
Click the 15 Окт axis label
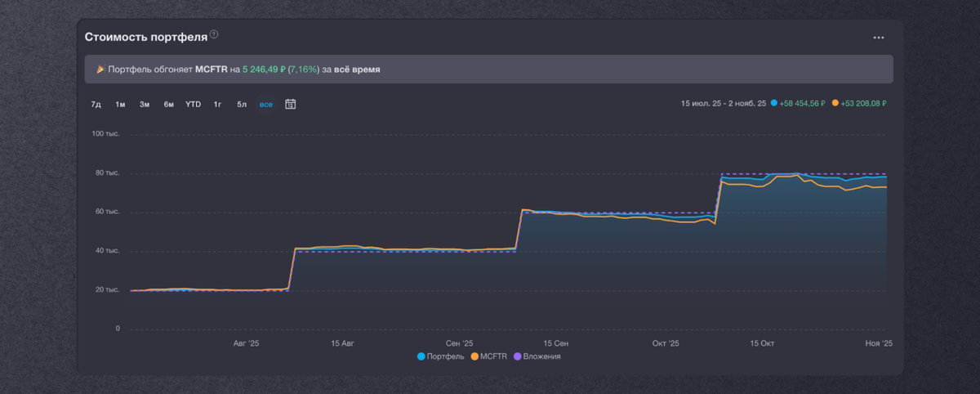[x=762, y=344]
